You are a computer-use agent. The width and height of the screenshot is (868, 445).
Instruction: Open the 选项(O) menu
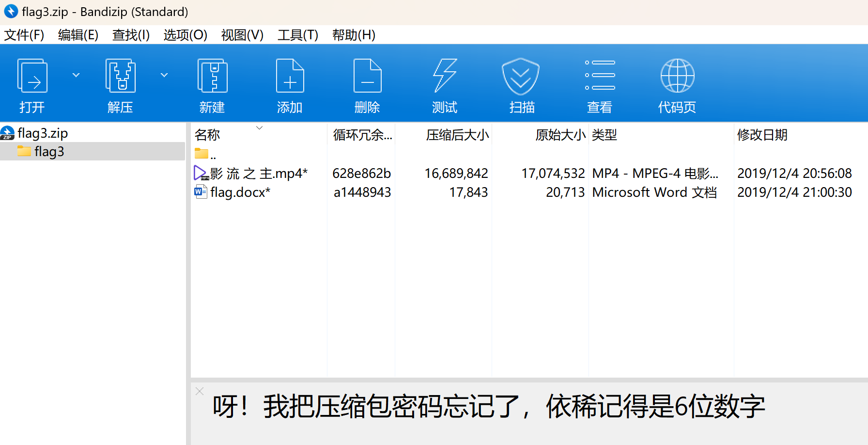coord(185,35)
